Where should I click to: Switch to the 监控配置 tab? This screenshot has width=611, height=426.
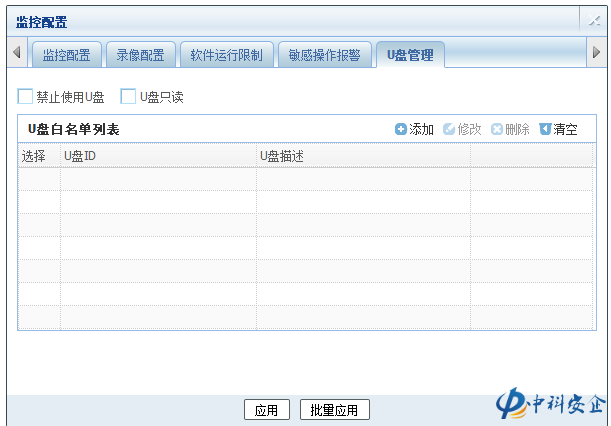tap(67, 55)
